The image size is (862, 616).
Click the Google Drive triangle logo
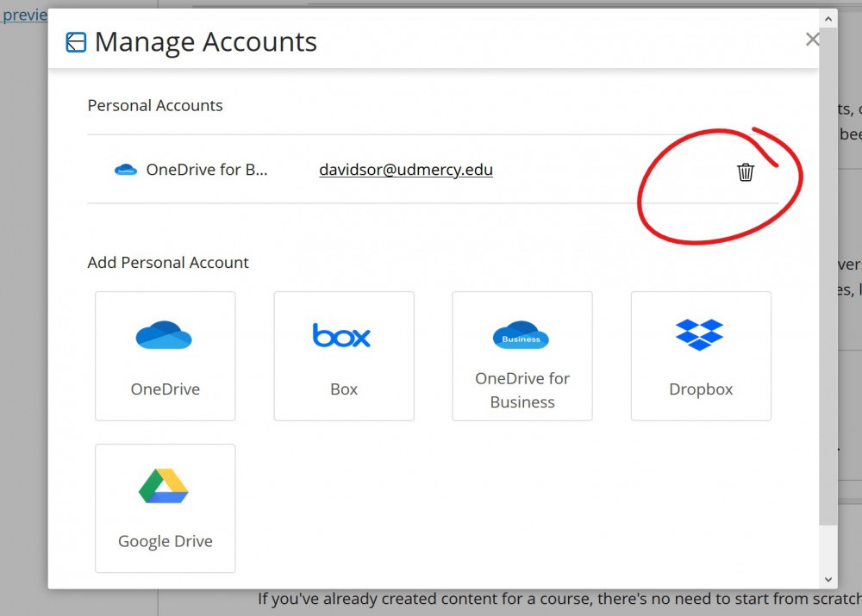pyautogui.click(x=165, y=485)
